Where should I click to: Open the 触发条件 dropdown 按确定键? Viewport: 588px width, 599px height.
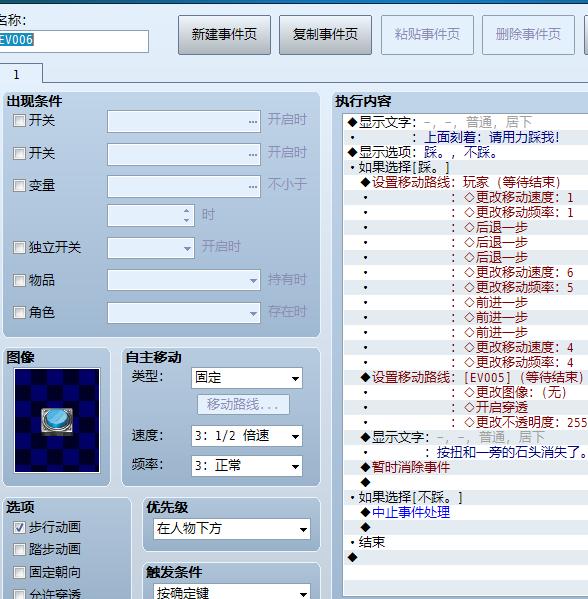(x=232, y=591)
